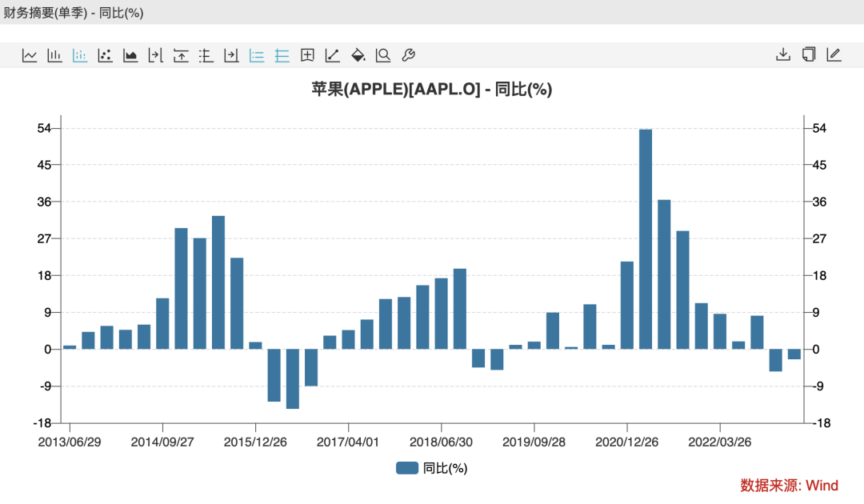Select the bar chart type icon
Screen dimensions: 864x504
click(54, 55)
